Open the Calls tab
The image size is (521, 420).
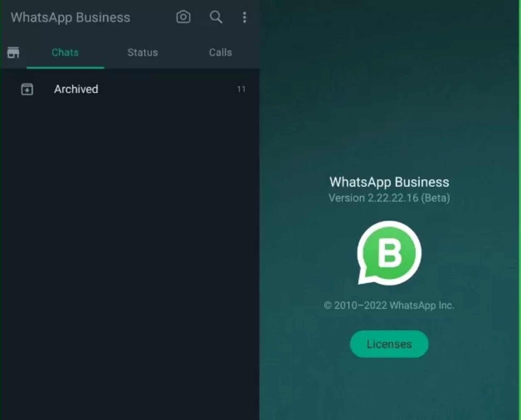[220, 52]
